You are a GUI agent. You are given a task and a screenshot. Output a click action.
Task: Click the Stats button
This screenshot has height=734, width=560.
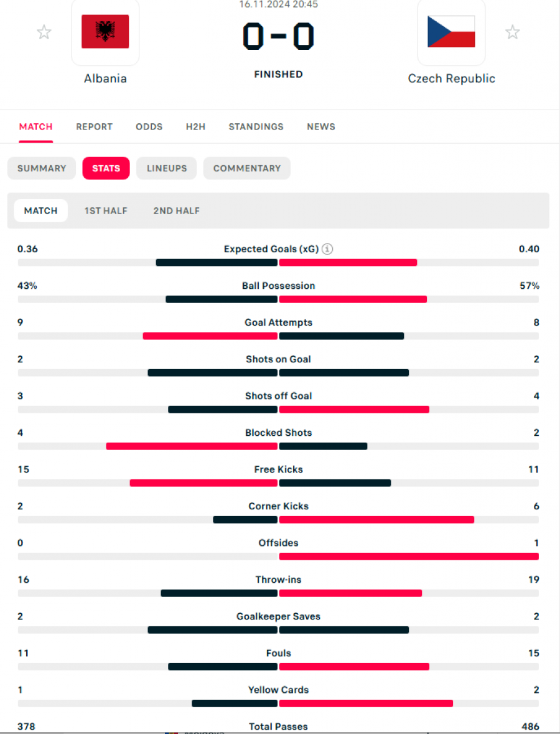pos(106,168)
